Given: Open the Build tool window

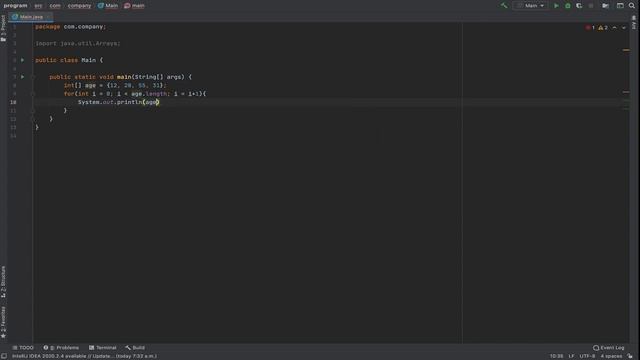Looking at the screenshot, I should [x=135, y=347].
